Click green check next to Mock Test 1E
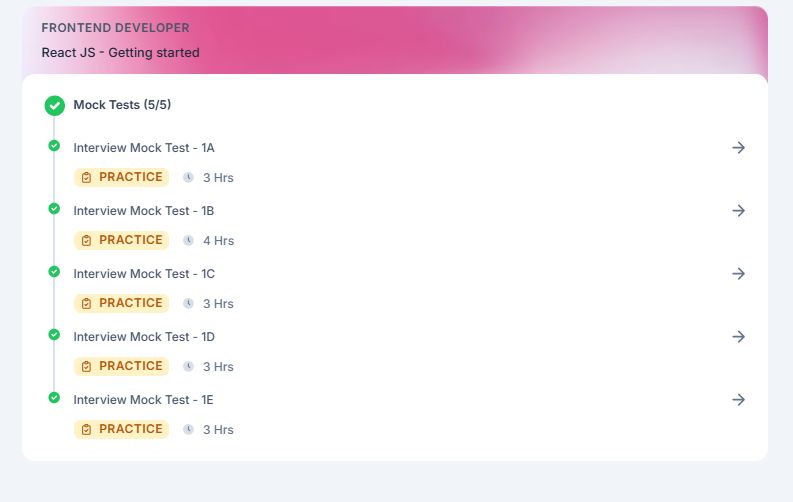 tap(54, 397)
